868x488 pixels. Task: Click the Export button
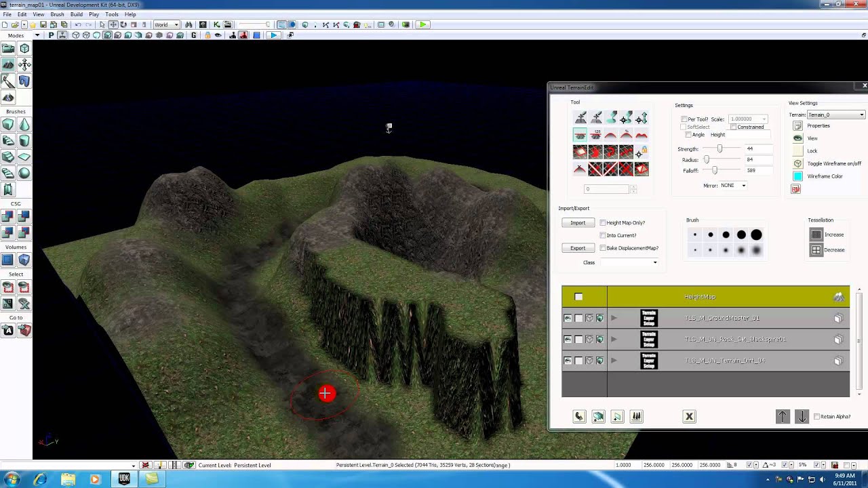tap(578, 248)
